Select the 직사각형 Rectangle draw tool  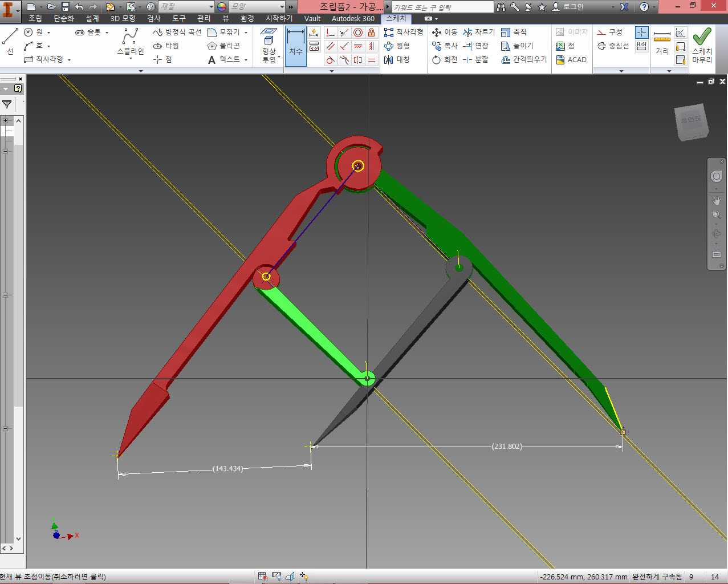point(44,59)
